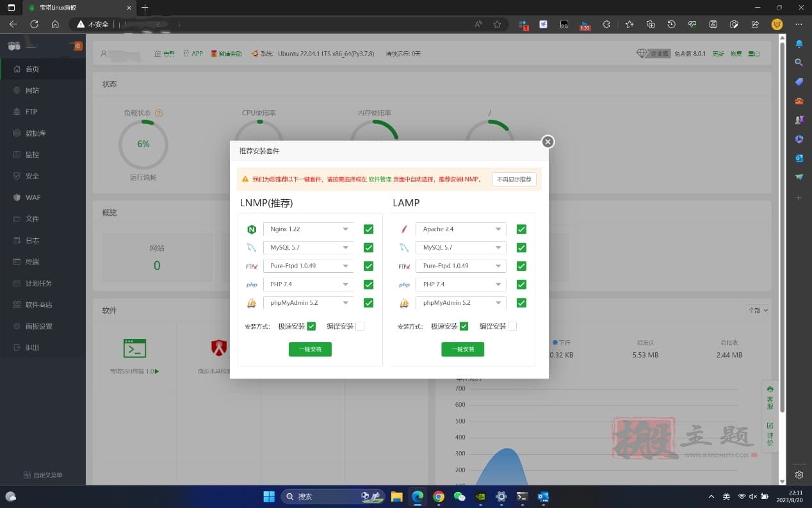Viewport: 812px width, 508px height.
Task: Open browser Settings and more menu
Action: click(799, 24)
